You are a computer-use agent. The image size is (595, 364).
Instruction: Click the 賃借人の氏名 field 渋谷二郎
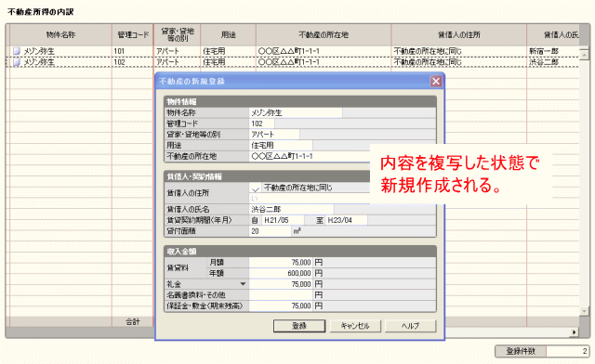coord(291,209)
